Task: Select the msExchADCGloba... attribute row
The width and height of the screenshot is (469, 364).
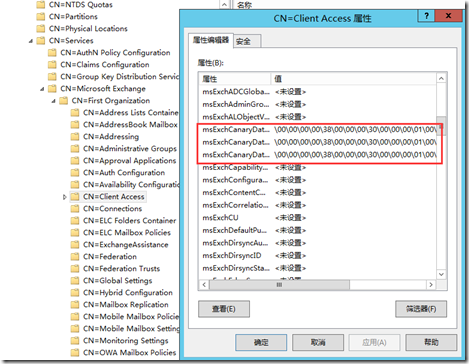Action: pyautogui.click(x=318, y=92)
